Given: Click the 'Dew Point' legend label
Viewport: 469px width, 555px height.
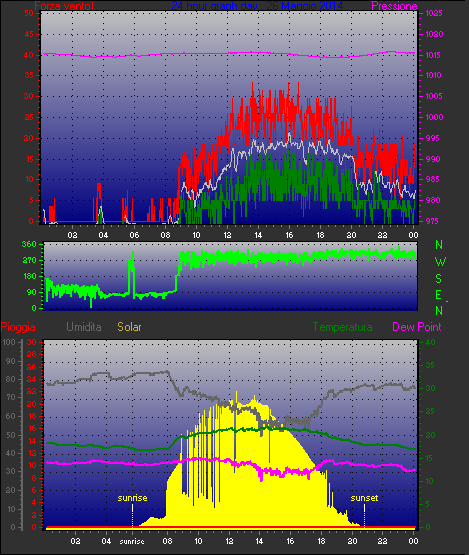Looking at the screenshot, I should click(x=417, y=327).
